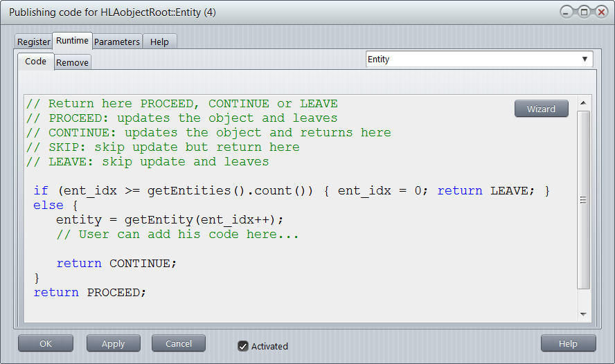Cancel the publishing code dialog
615x364 pixels.
179,343
